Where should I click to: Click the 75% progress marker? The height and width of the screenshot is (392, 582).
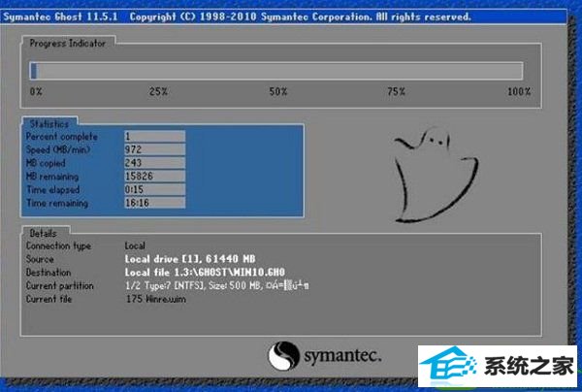396,91
